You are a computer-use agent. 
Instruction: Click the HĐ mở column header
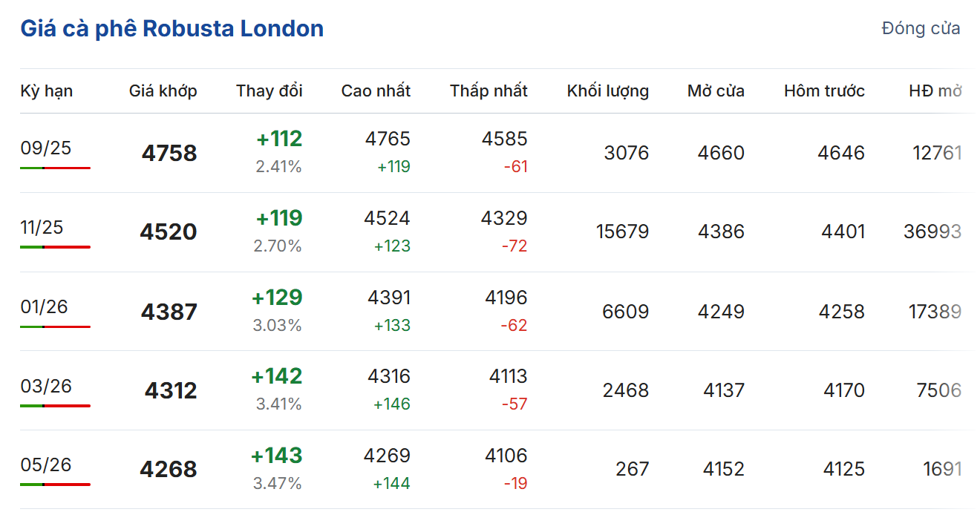point(935,91)
